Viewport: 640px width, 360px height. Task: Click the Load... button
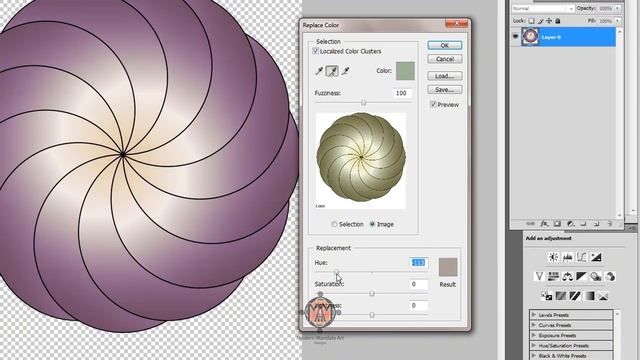[x=445, y=76]
